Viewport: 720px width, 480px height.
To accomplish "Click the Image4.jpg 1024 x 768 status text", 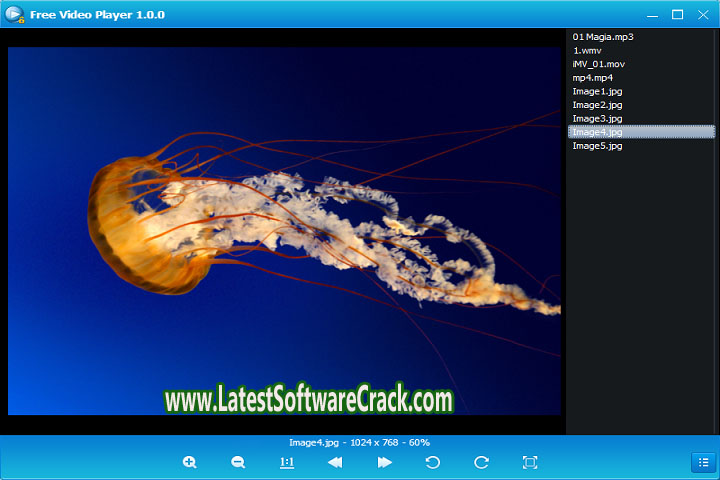I will (x=359, y=442).
